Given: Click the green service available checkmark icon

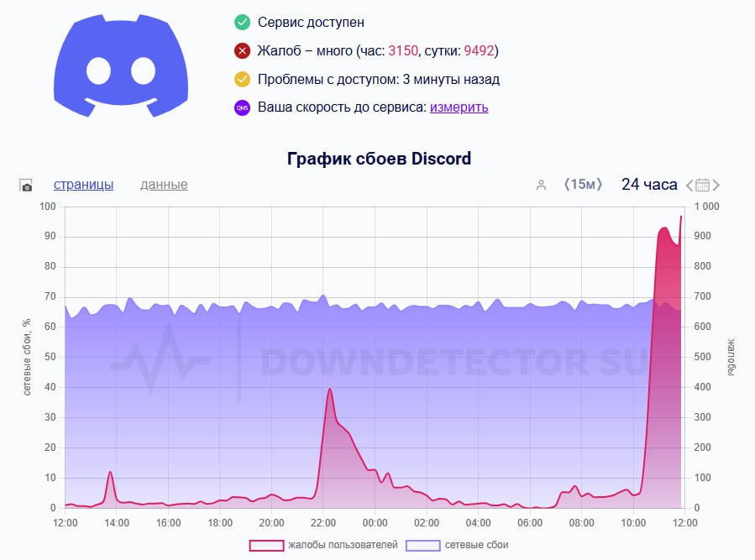Looking at the screenshot, I should click(x=242, y=22).
